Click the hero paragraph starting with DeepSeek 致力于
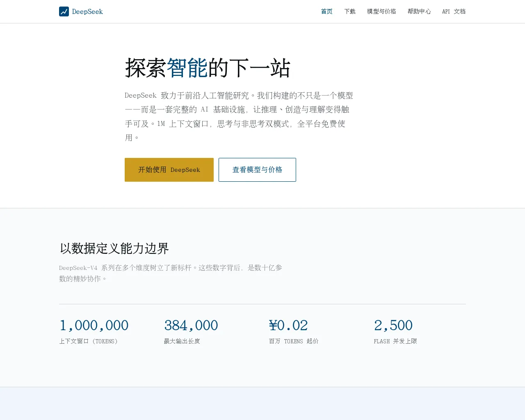 click(x=239, y=116)
